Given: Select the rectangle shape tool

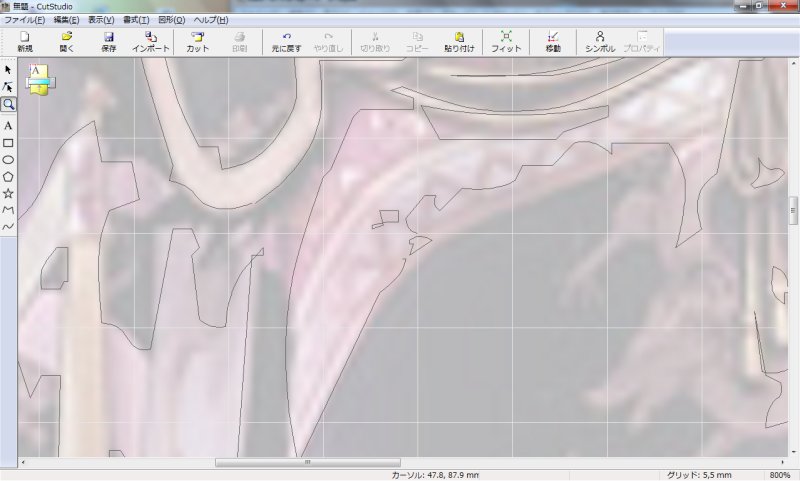Looking at the screenshot, I should pyautogui.click(x=8, y=143).
